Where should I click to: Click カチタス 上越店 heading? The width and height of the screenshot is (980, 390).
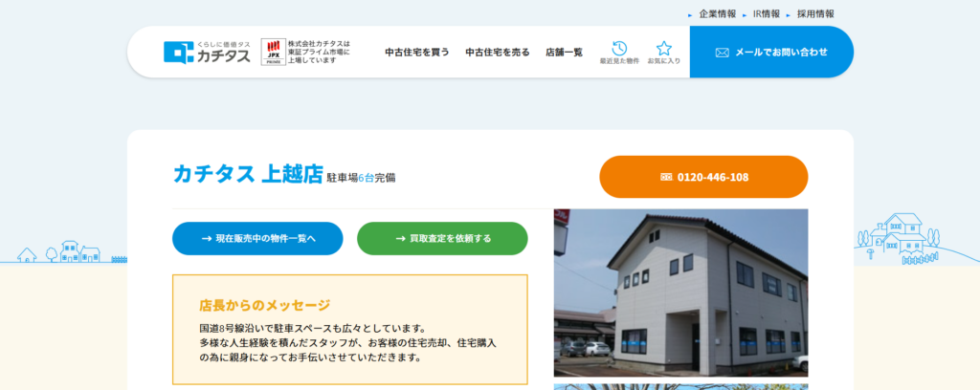tap(248, 173)
